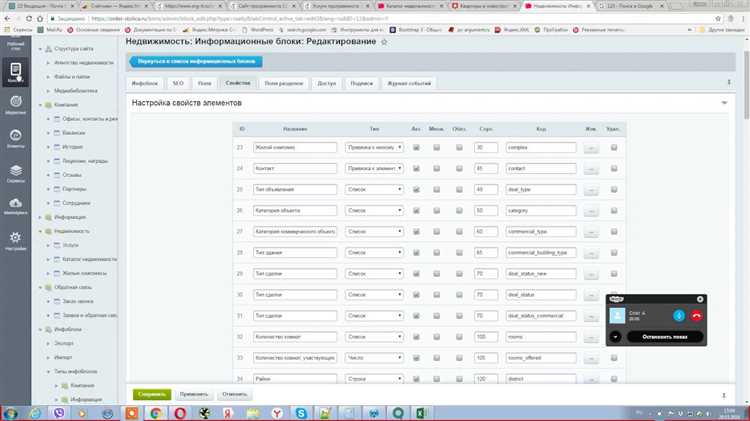Switch to the Инфоблок tab
The image size is (750, 421).
coord(144,83)
